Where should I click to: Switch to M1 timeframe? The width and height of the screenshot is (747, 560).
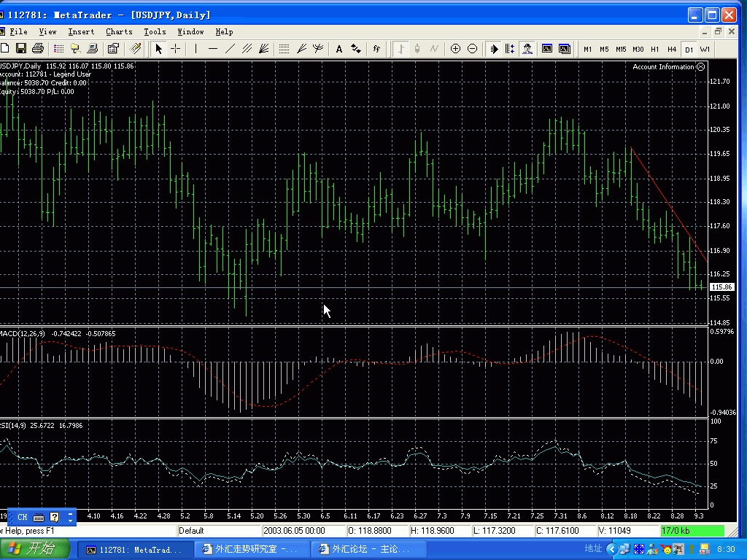pyautogui.click(x=587, y=49)
